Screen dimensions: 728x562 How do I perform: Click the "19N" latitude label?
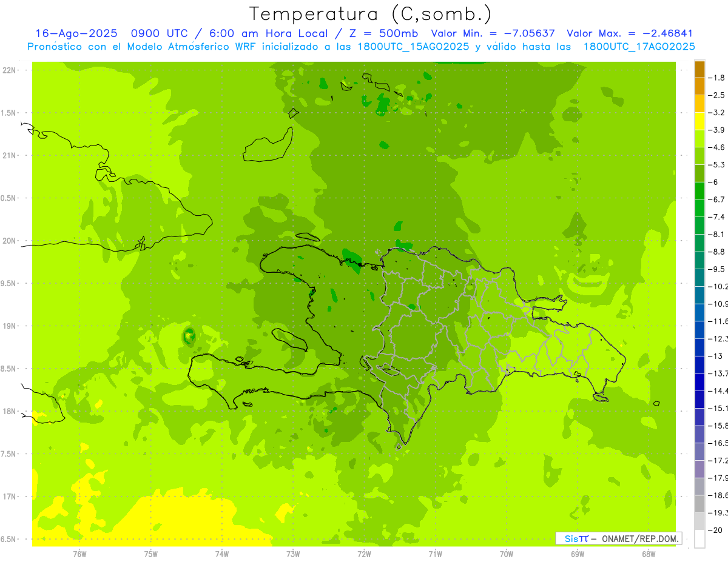point(9,326)
